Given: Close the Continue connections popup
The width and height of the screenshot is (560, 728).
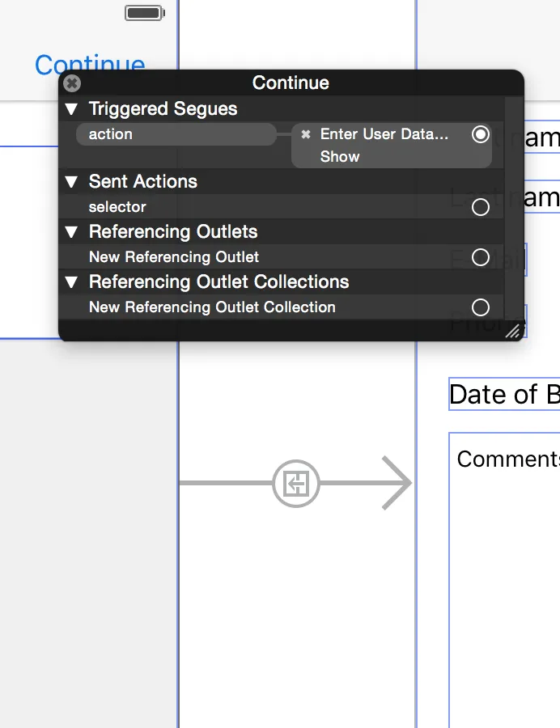Looking at the screenshot, I should click(72, 83).
